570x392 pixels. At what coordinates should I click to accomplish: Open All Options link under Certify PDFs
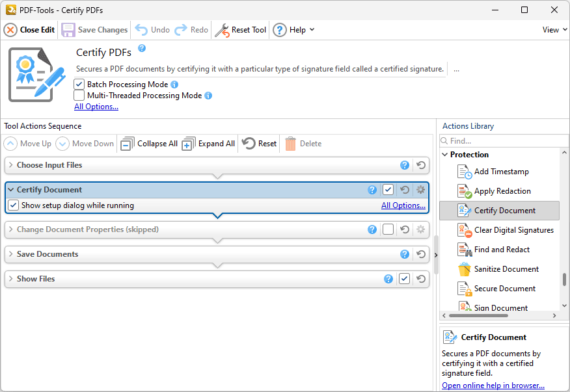(x=96, y=107)
